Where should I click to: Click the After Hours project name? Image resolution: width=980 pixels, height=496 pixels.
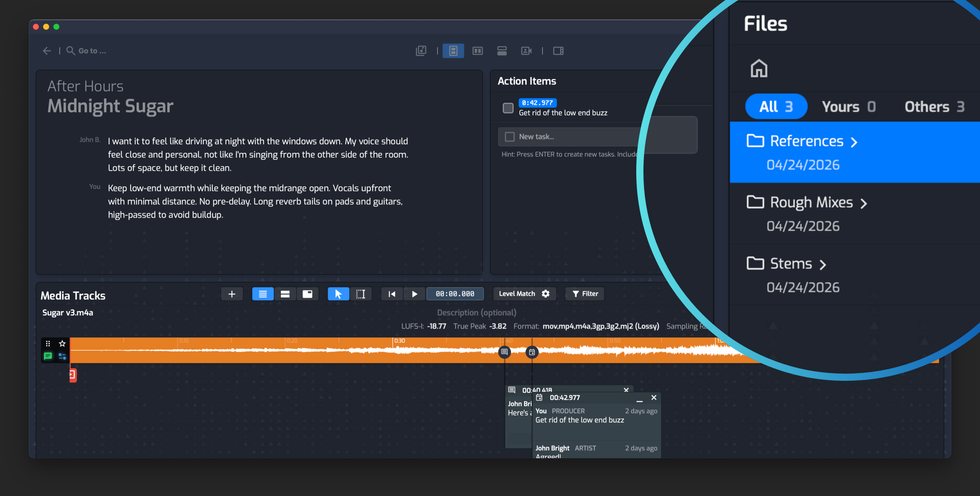pos(85,86)
